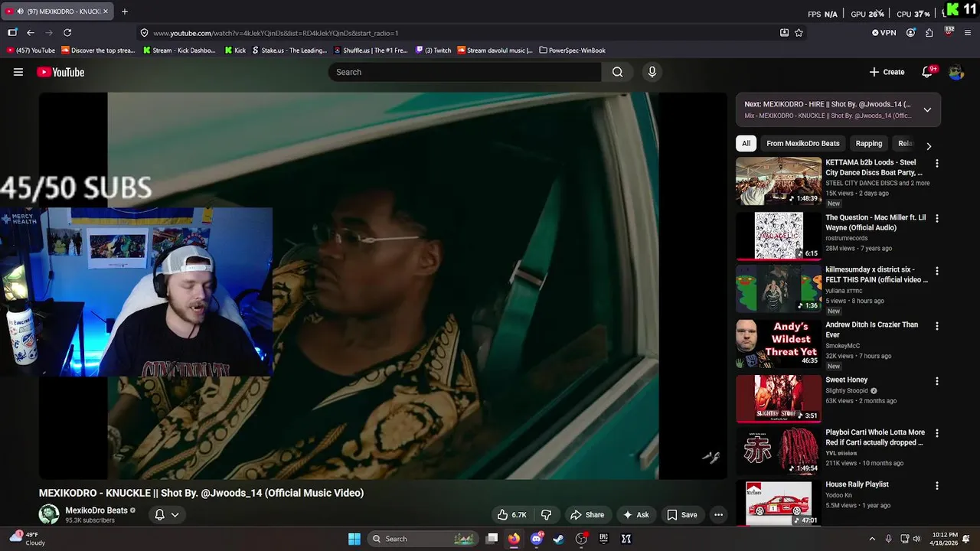The image size is (980, 551).
Task: Open a new browser tab
Action: point(125,11)
